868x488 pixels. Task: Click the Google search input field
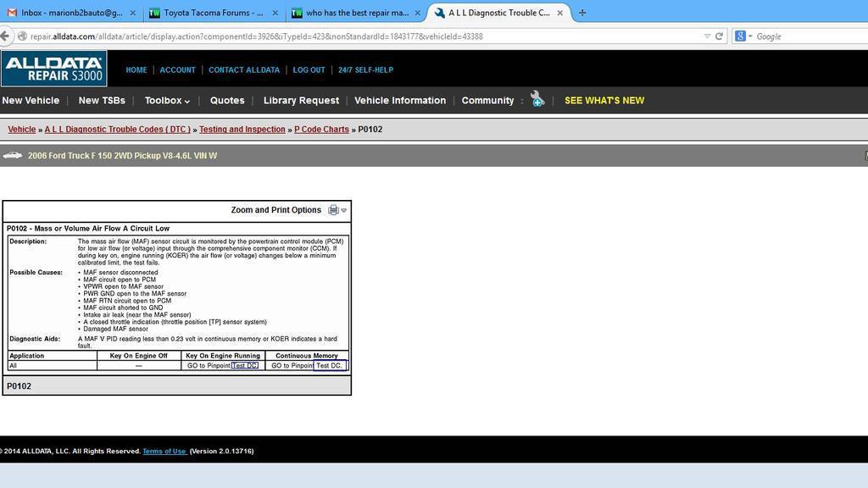coord(811,36)
